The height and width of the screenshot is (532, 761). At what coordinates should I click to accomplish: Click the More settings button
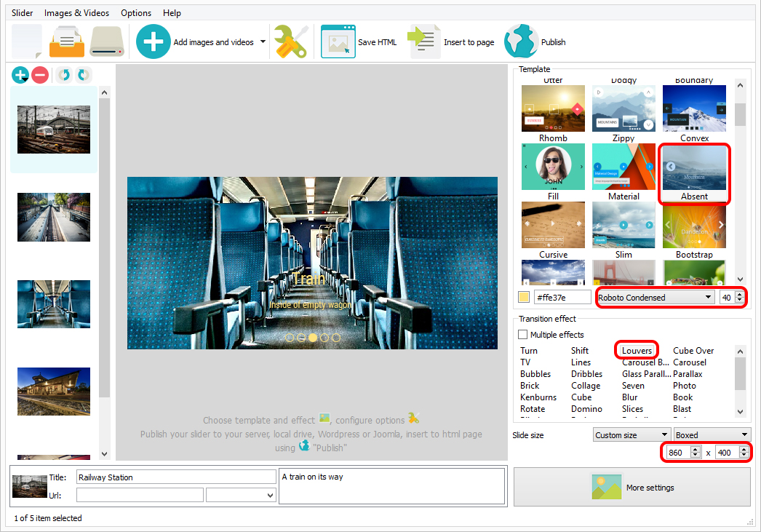pos(632,487)
